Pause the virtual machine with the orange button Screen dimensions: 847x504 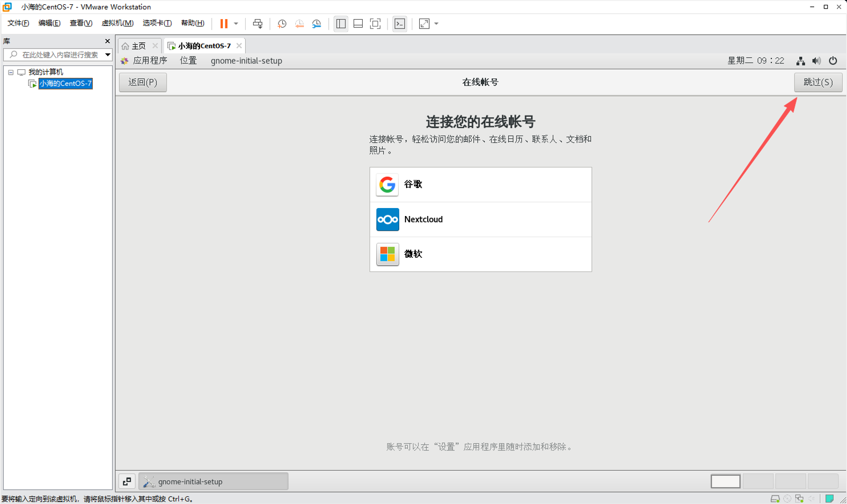(224, 24)
